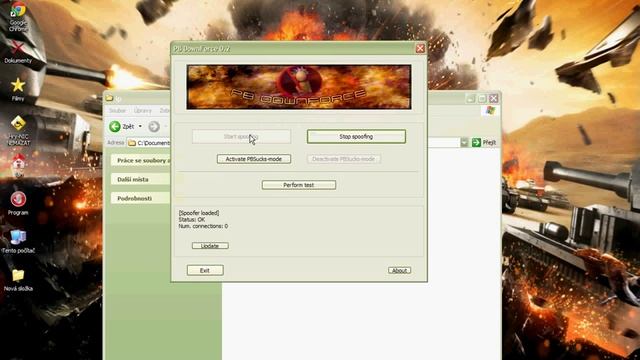Expand the Podrobnosti panel
640x360 pixels.
(x=142, y=198)
